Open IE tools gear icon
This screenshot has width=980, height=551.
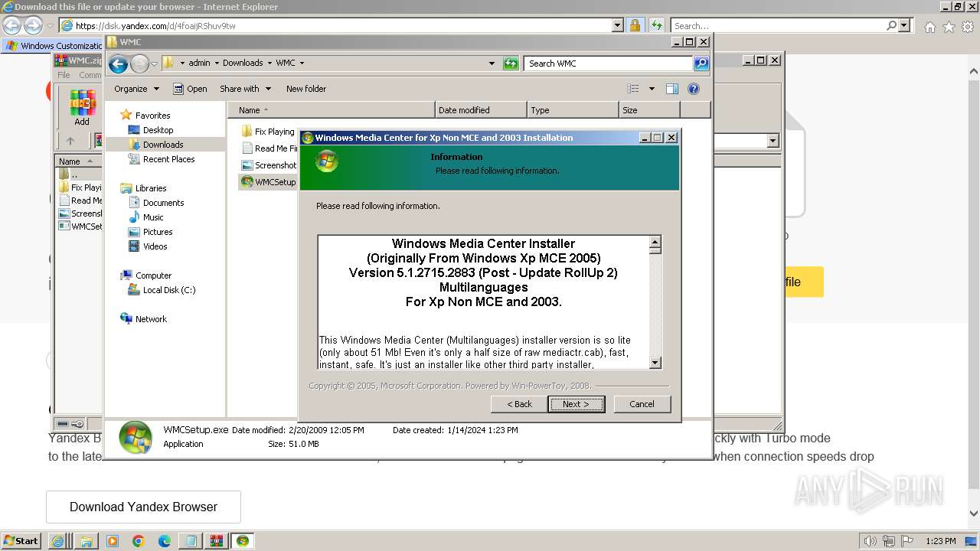968,27
